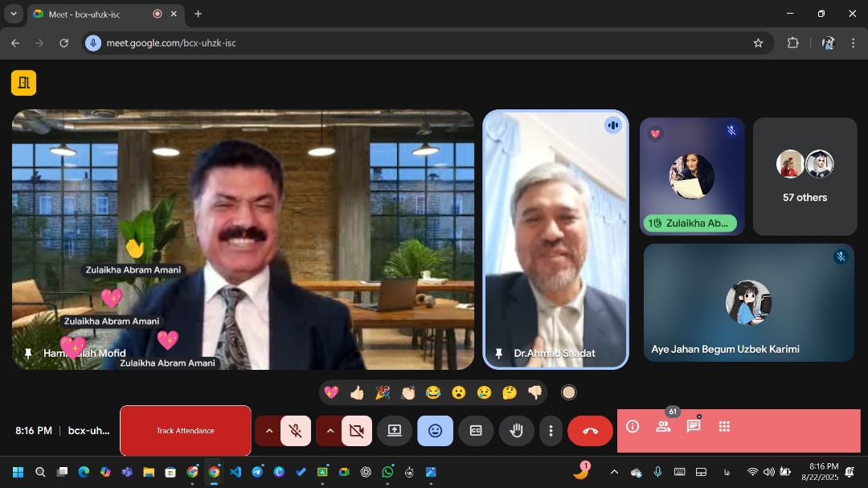868x488 pixels.
Task: Expand video settings arrow beside camera
Action: pyautogui.click(x=330, y=431)
